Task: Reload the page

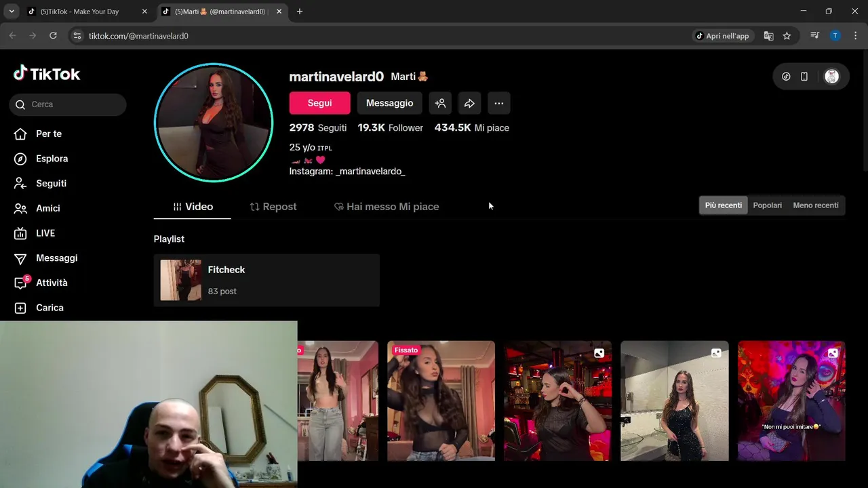Action: (x=53, y=36)
